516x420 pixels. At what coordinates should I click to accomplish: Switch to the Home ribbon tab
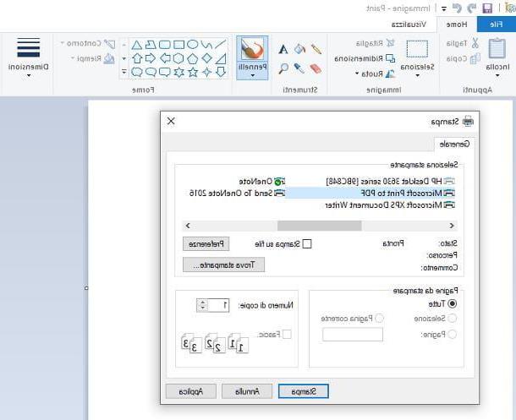457,25
